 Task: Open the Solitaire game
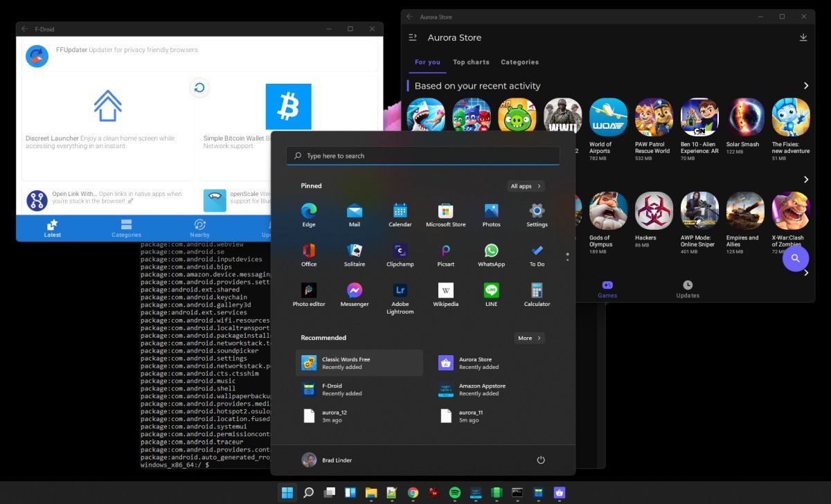tap(355, 255)
